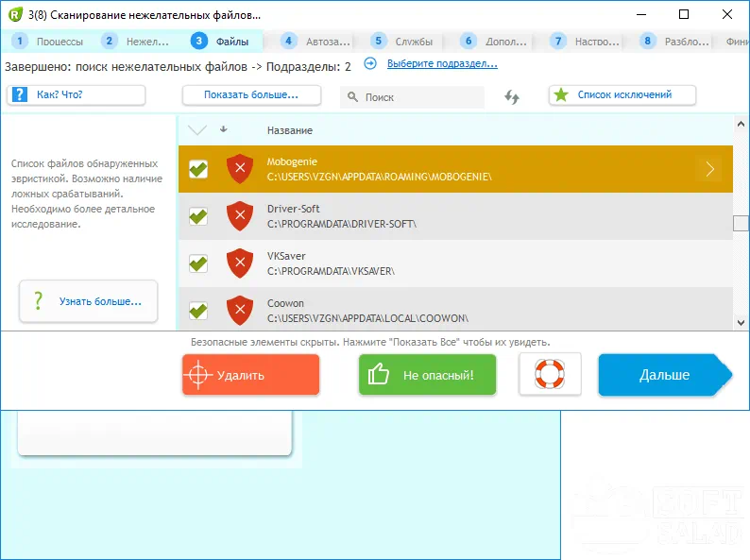
Task: Select the Coowon entry name
Action: pyautogui.click(x=285, y=303)
